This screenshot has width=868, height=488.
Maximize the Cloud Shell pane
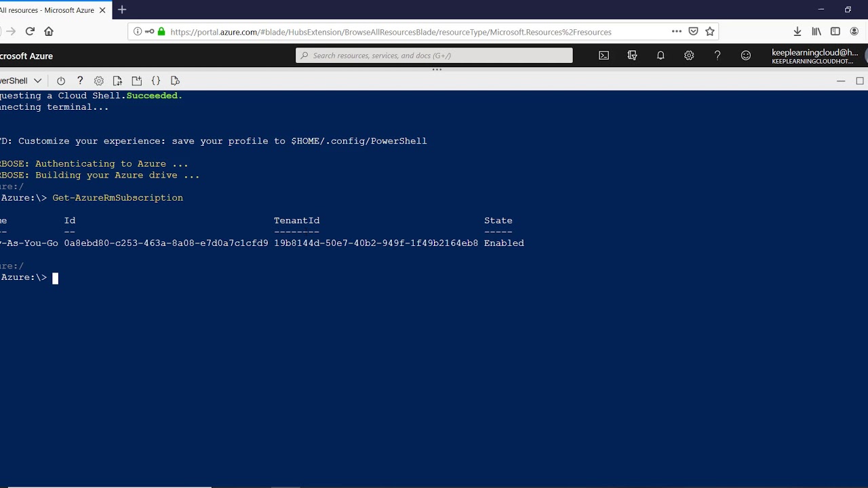pyautogui.click(x=860, y=81)
